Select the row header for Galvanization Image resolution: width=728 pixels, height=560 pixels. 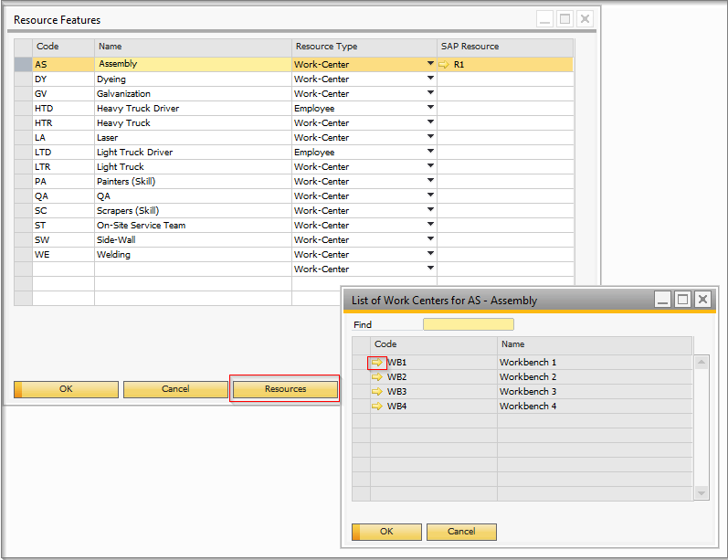click(23, 94)
